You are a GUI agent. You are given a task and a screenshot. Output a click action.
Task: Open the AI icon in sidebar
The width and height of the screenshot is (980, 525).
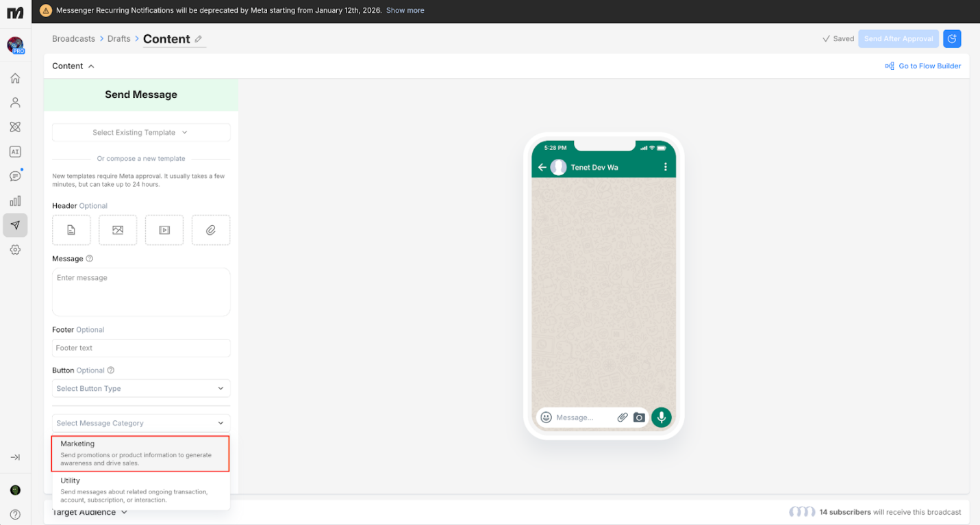tap(15, 152)
